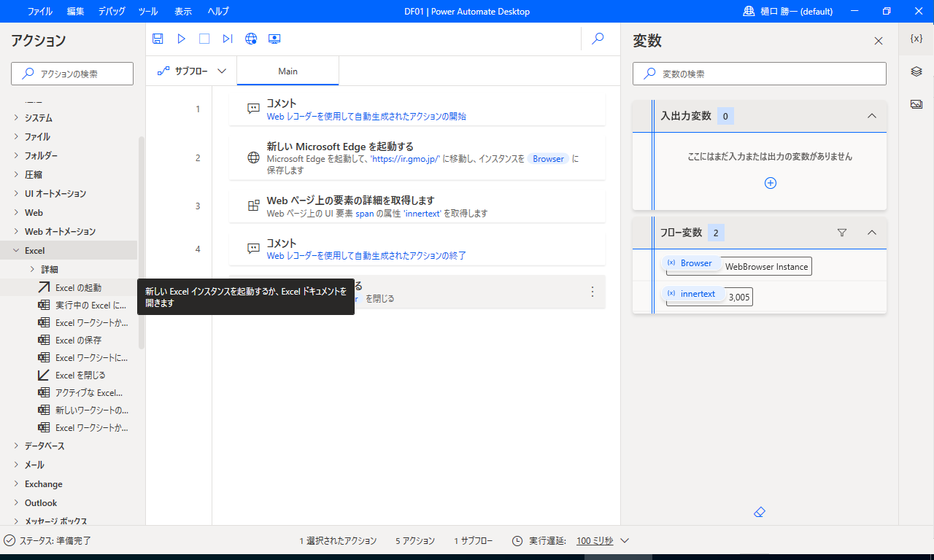Open the デバッグ menu
934x560 pixels.
point(112,11)
